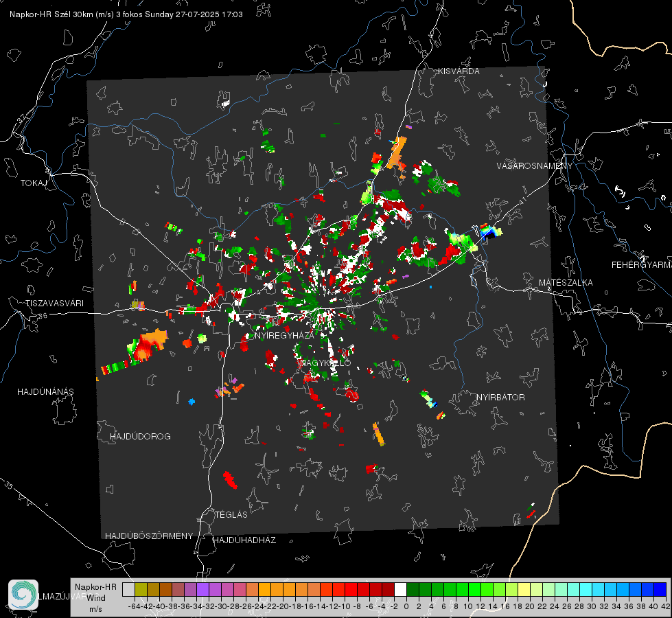Click the swirl logo icon at bottom left

pyautogui.click(x=23, y=595)
